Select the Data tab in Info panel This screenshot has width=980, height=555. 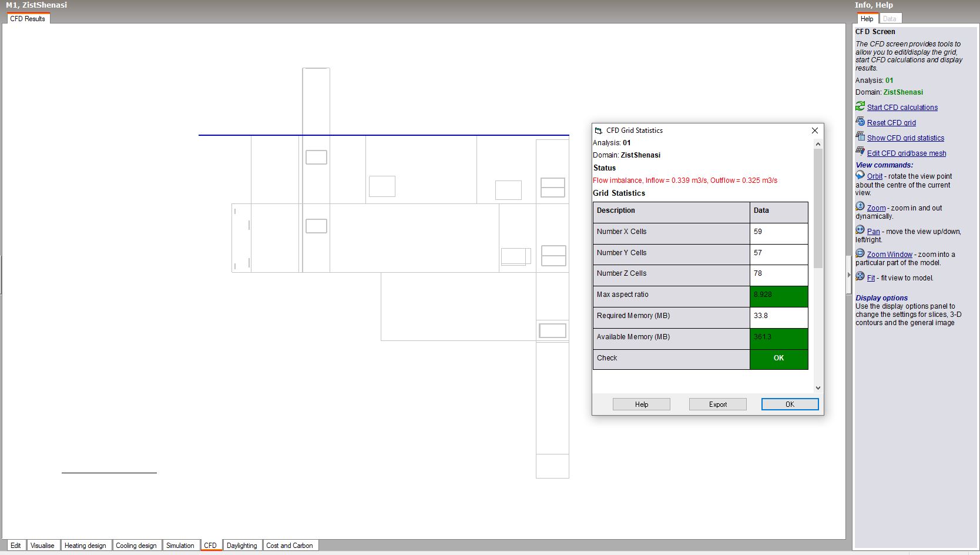tap(890, 19)
